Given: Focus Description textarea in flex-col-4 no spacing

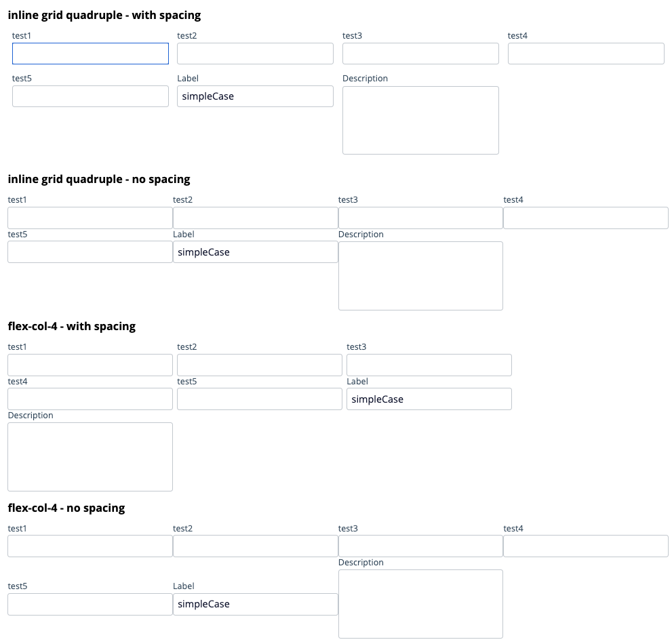Looking at the screenshot, I should 421,604.
